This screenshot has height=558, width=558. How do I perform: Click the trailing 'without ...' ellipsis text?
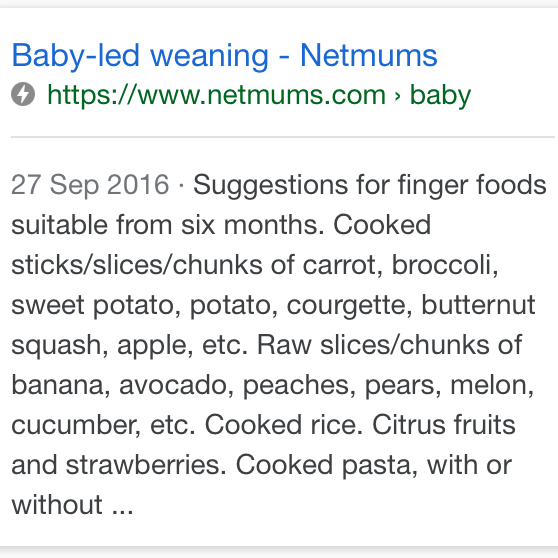tap(72, 505)
